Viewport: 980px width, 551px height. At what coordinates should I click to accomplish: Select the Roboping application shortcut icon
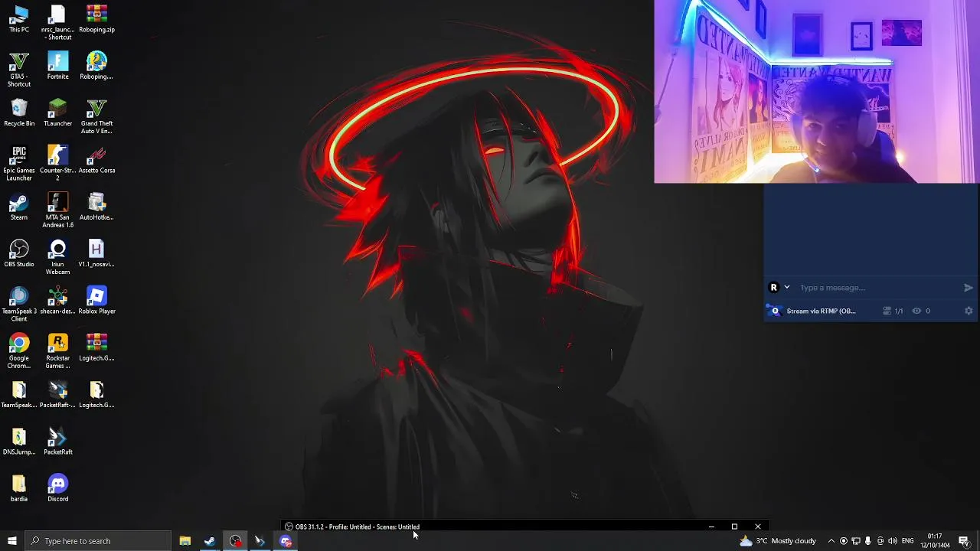click(96, 67)
